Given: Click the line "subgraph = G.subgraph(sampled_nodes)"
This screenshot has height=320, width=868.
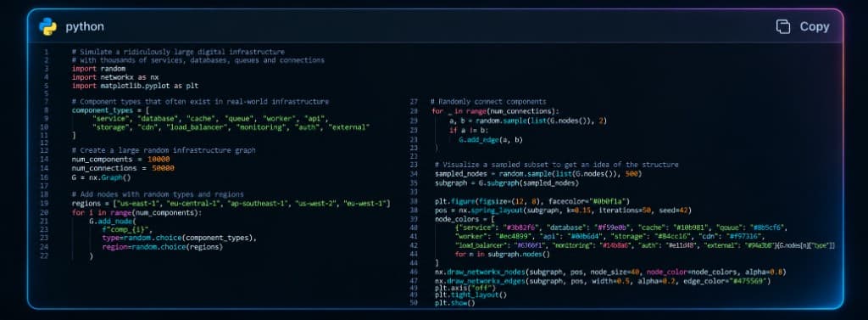Looking at the screenshot, I should pos(507,182).
